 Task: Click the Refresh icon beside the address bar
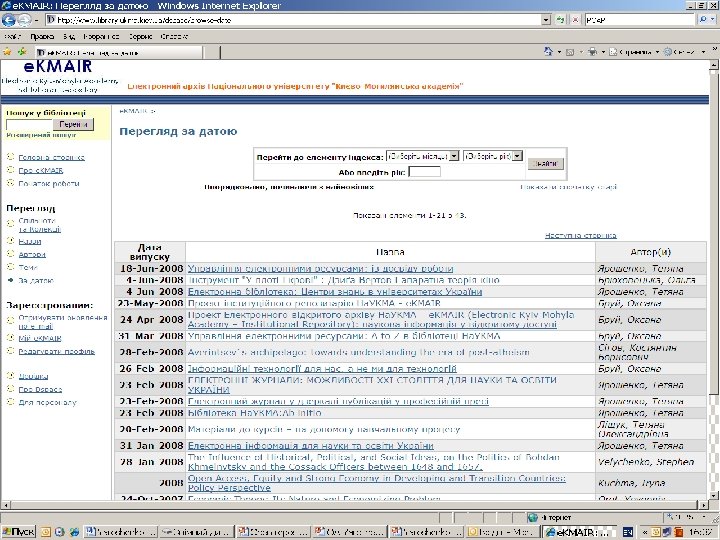point(561,20)
